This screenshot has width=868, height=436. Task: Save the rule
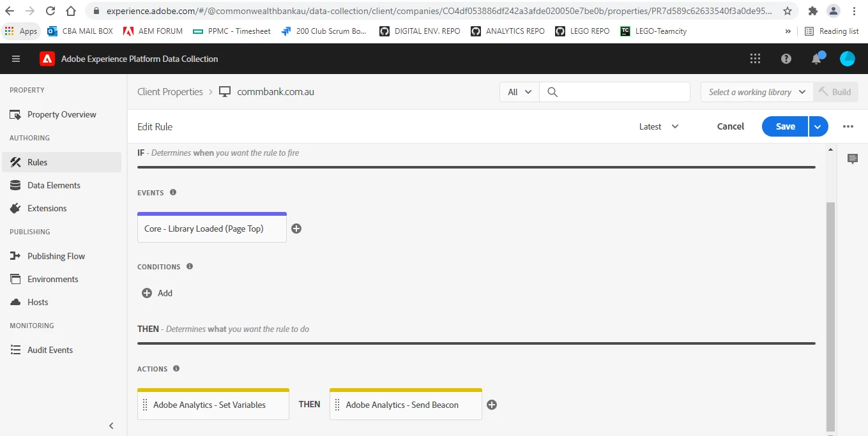pyautogui.click(x=785, y=126)
